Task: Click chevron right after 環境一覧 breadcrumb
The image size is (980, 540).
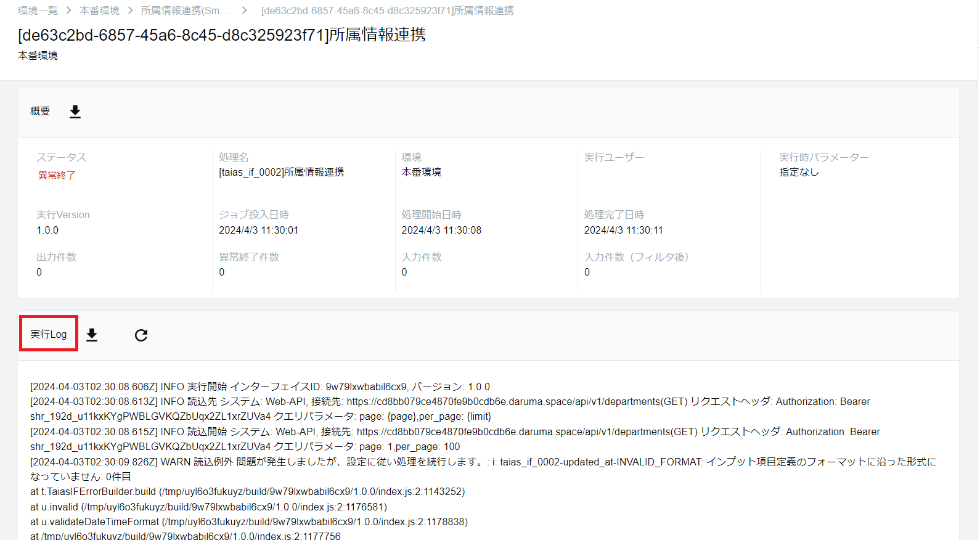Action: pos(68,10)
